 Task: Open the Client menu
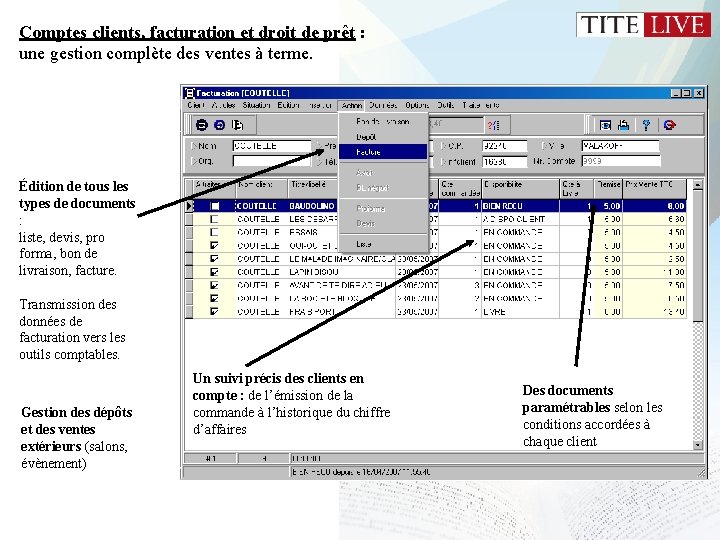pos(196,105)
